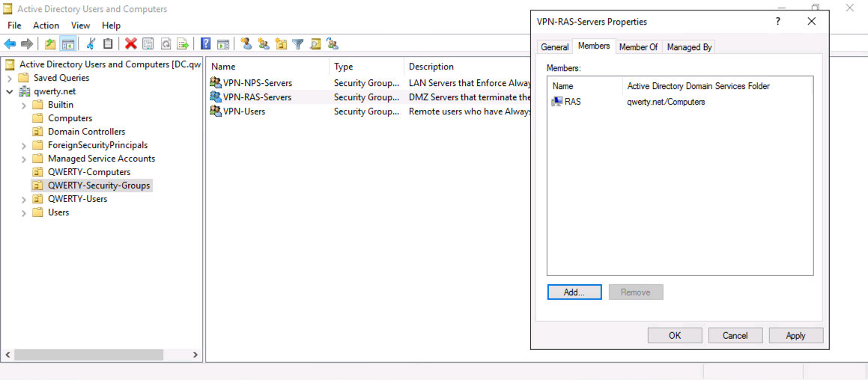The image size is (868, 380).
Task: Sort by the Type column header
Action: [x=367, y=67]
